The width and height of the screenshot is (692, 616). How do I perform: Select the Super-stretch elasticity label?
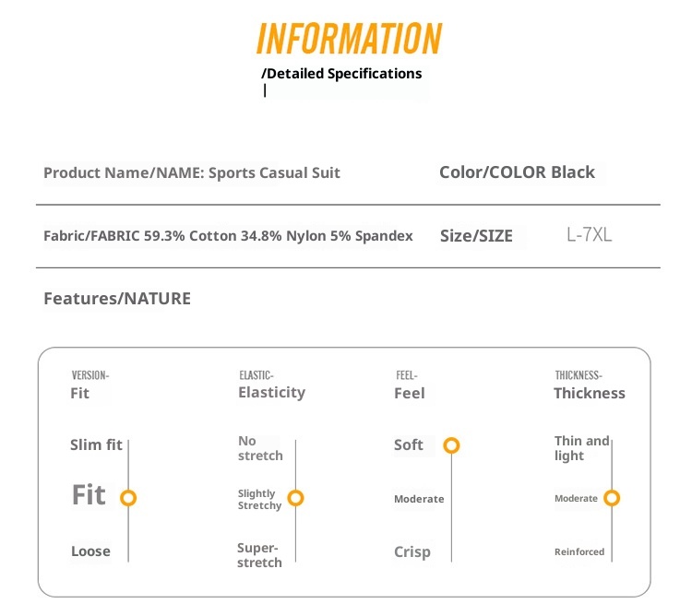[x=259, y=555]
